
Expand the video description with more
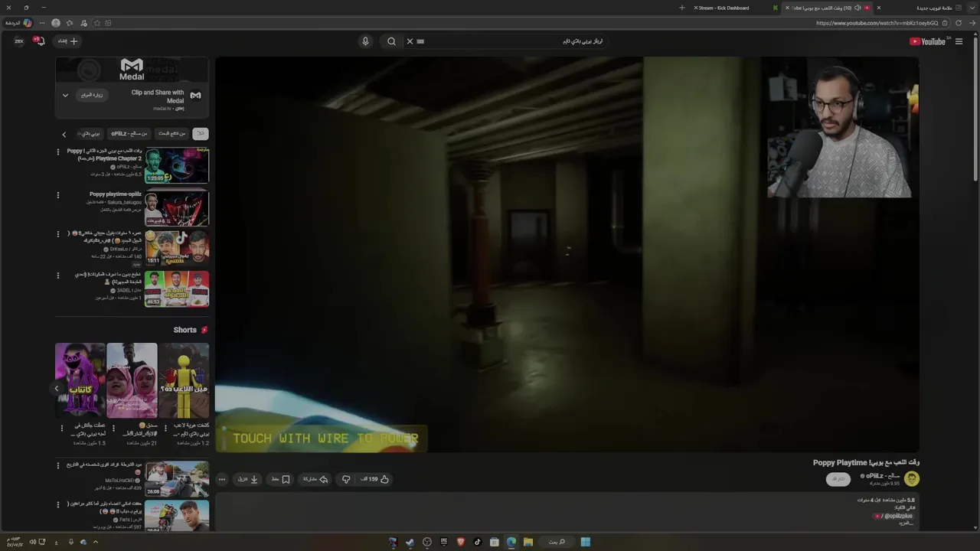[906, 523]
